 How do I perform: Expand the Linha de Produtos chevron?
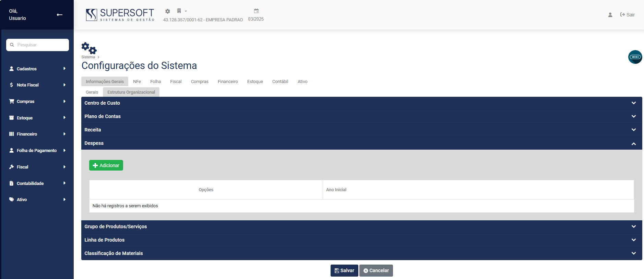pyautogui.click(x=634, y=240)
